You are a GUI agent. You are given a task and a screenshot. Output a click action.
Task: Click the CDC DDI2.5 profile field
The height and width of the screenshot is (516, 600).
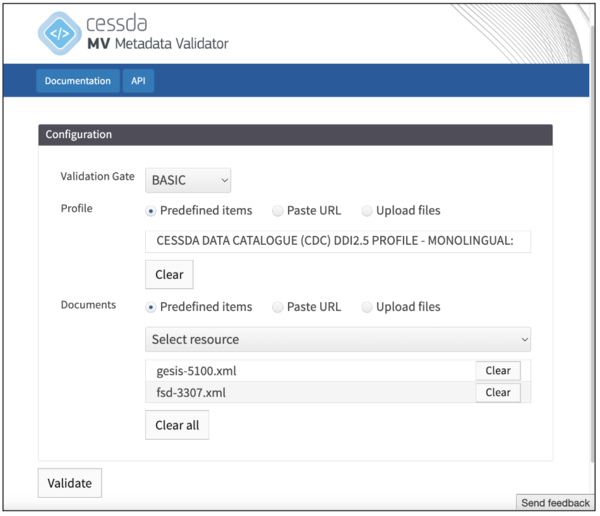coord(337,241)
